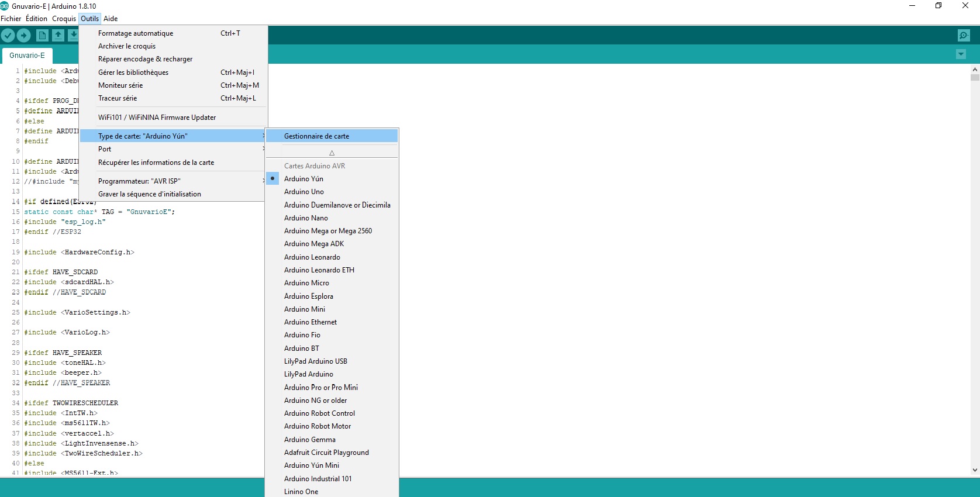Select Arduino Robot Motor board
Viewport: 980px width, 497px height.
(x=332, y=426)
